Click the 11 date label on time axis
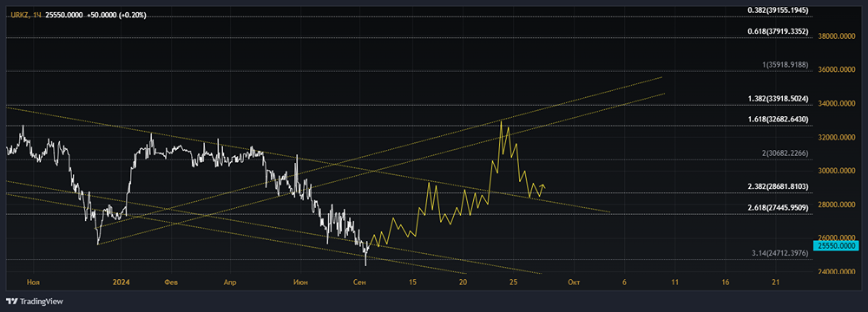868x312 pixels. click(674, 283)
